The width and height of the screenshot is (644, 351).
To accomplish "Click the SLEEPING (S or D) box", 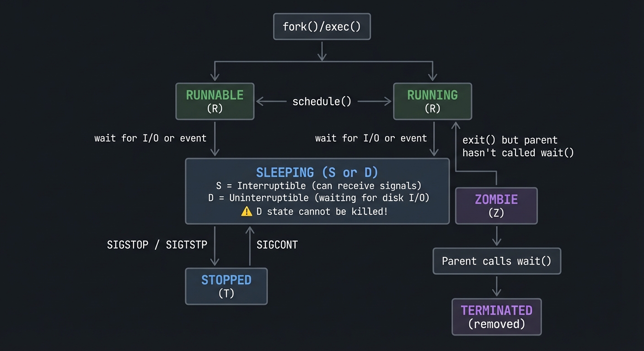I will click(x=317, y=191).
